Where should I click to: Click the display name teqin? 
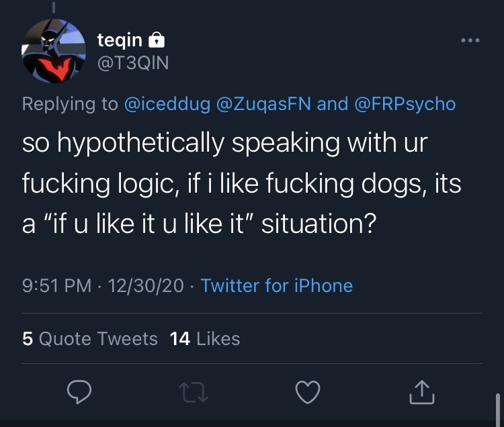pyautogui.click(x=120, y=41)
